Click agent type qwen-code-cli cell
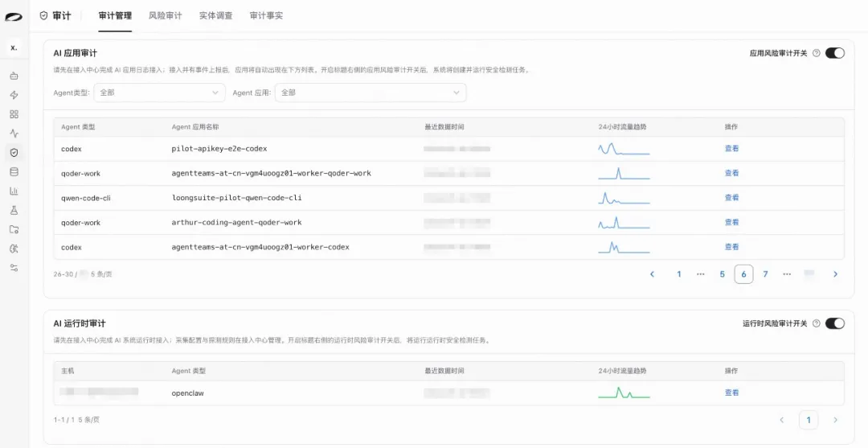 86,198
